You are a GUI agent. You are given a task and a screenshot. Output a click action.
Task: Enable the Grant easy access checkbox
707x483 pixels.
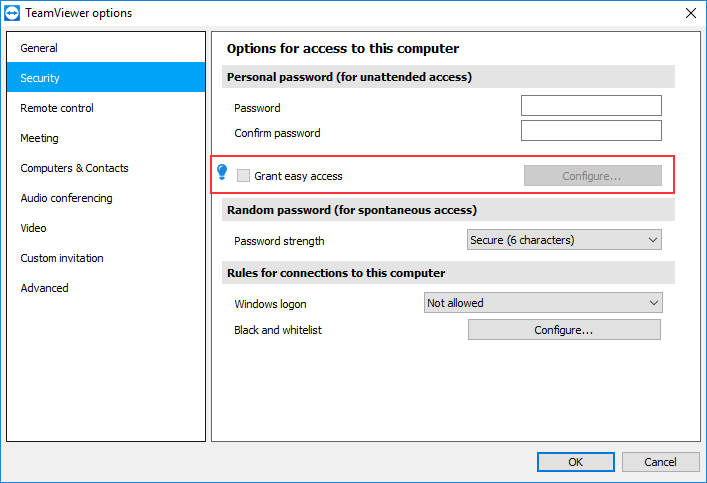(x=243, y=175)
